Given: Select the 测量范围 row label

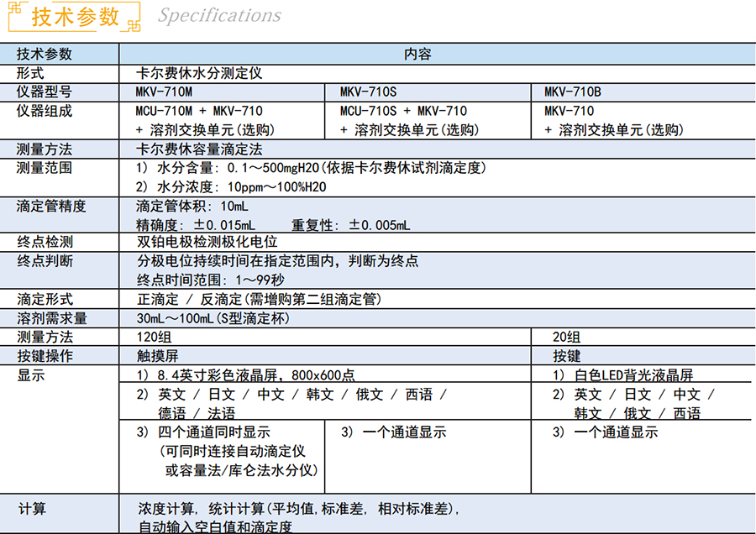Looking at the screenshot, I should (x=45, y=168).
